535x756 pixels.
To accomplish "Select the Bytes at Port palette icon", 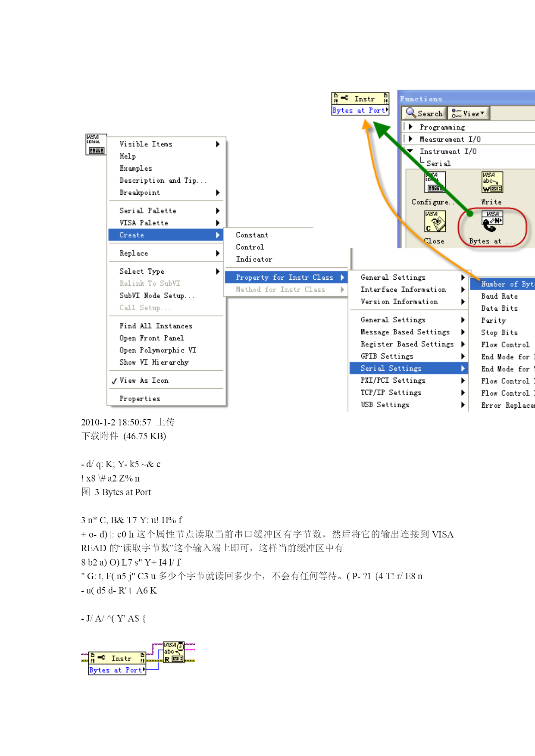I will point(492,221).
